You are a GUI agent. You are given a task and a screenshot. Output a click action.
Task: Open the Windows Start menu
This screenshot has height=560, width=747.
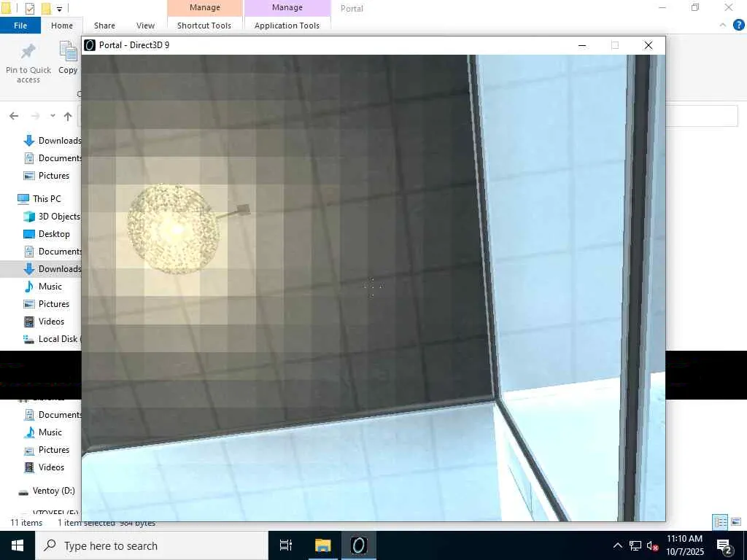click(18, 545)
